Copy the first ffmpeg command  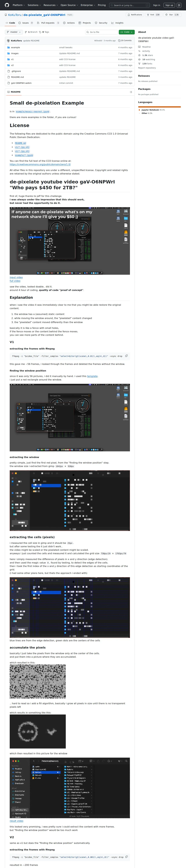click(127, 356)
